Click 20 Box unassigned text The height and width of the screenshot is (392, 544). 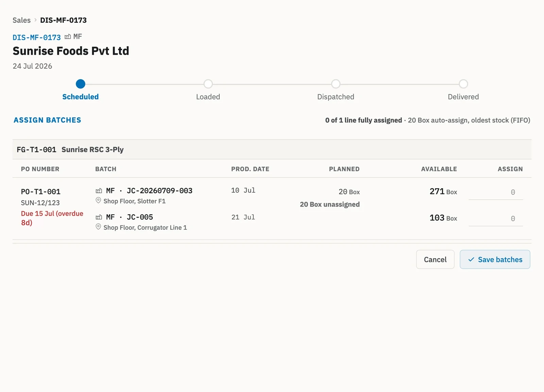click(x=330, y=204)
